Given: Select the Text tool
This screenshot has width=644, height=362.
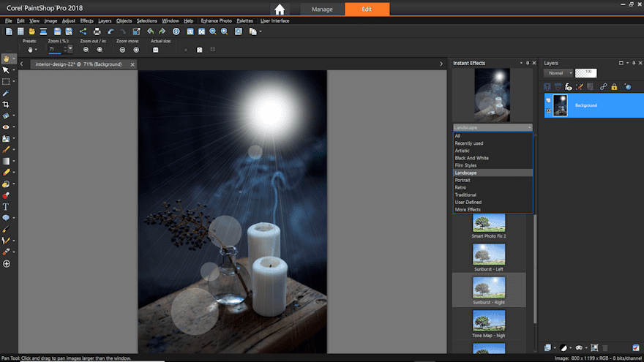Looking at the screenshot, I should [6, 207].
